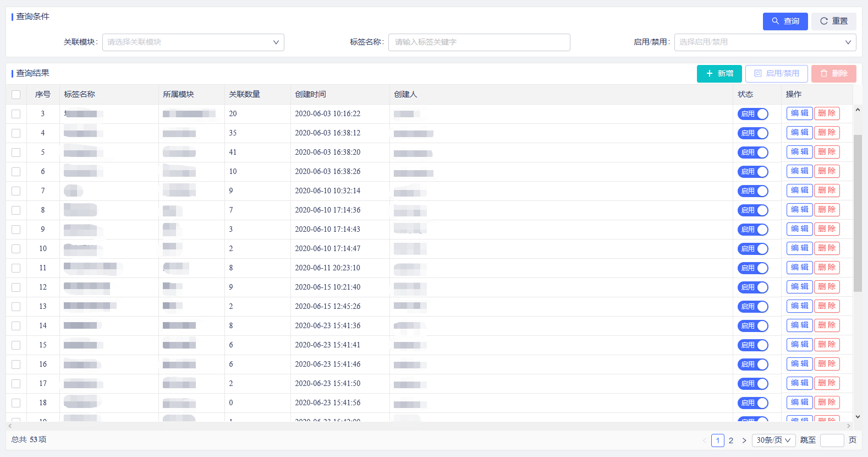Click the 关联数量 value 35
This screenshot has height=457, width=868.
pyautogui.click(x=233, y=133)
